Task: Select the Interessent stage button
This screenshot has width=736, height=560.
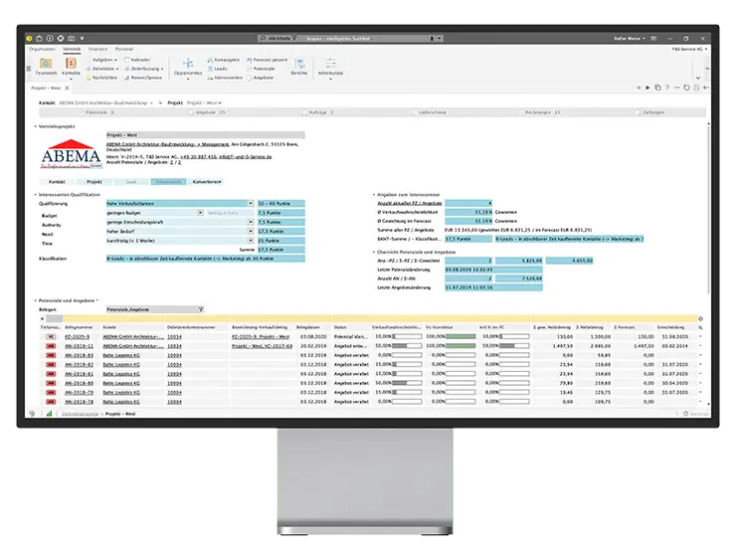Action: (168, 182)
